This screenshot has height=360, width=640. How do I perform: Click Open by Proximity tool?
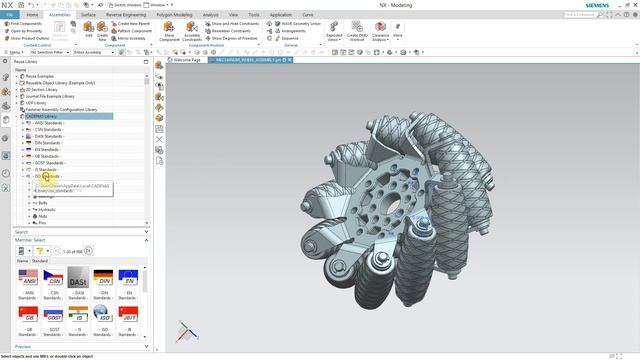pyautogui.click(x=23, y=31)
